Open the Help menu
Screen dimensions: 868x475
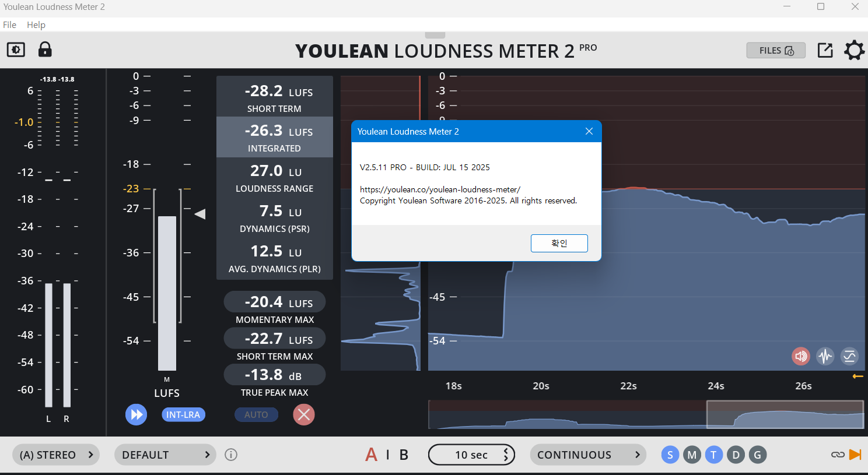36,24
